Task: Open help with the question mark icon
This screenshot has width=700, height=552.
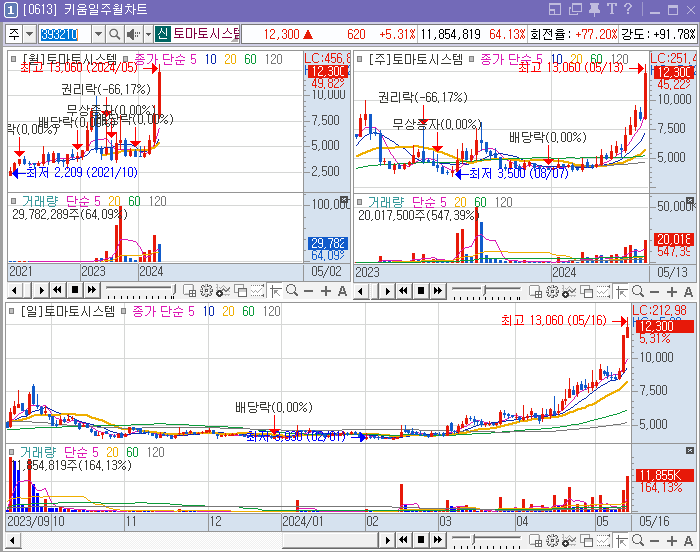Action: [628, 9]
